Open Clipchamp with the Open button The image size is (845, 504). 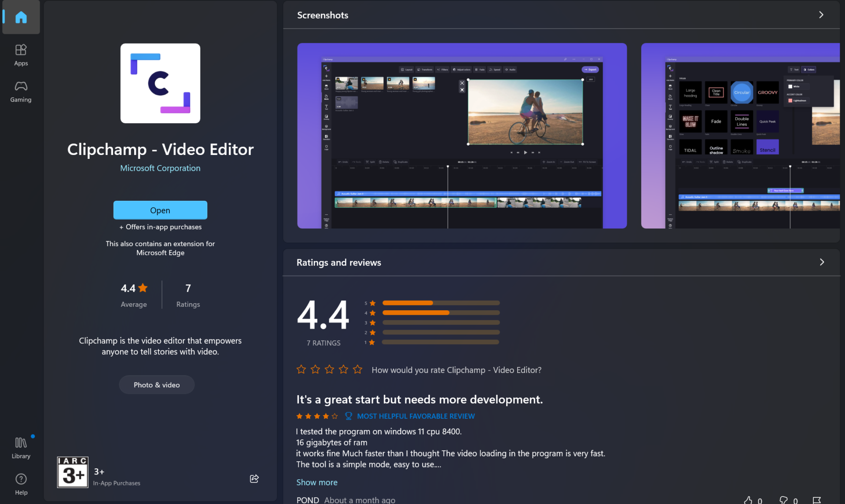[x=160, y=210]
